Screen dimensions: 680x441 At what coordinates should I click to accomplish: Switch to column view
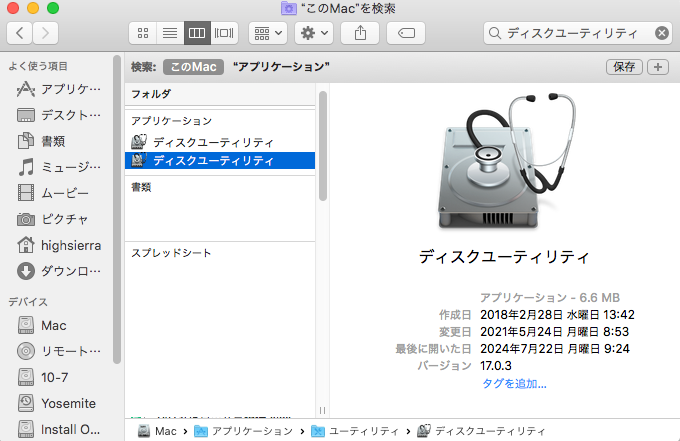(197, 33)
